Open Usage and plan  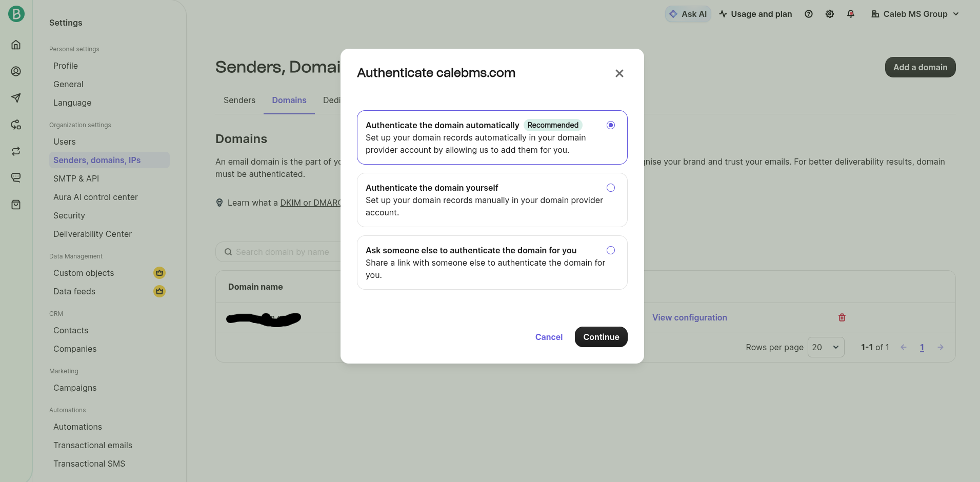(x=755, y=14)
